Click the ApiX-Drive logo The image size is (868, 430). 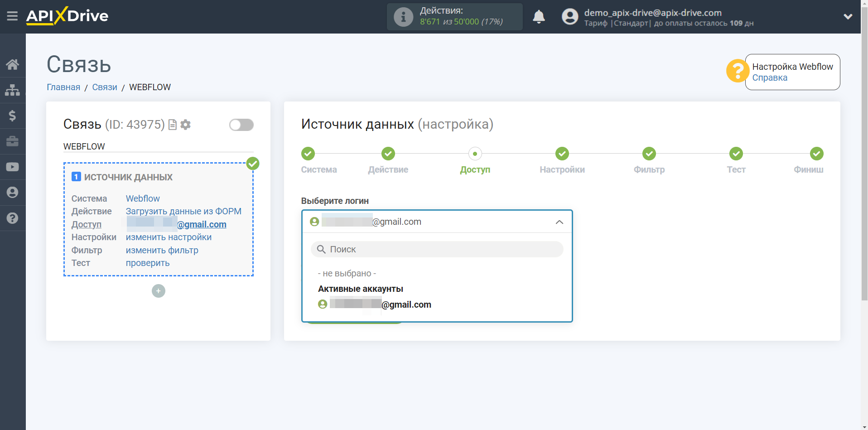(67, 16)
